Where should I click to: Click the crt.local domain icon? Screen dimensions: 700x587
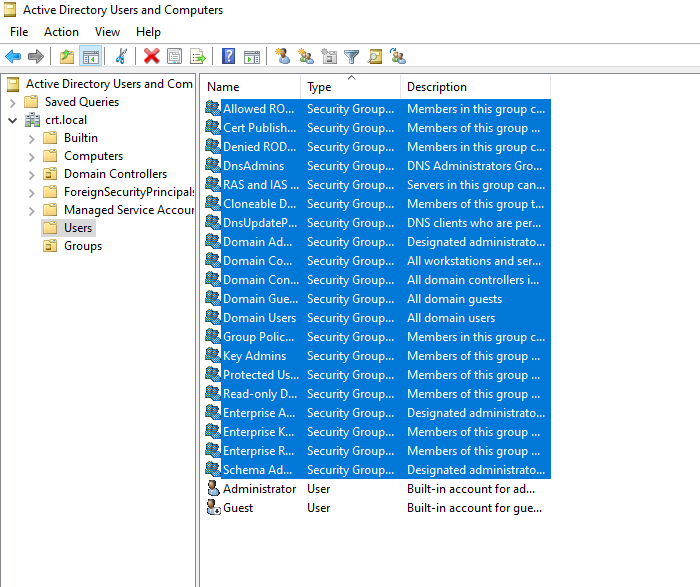point(32,120)
